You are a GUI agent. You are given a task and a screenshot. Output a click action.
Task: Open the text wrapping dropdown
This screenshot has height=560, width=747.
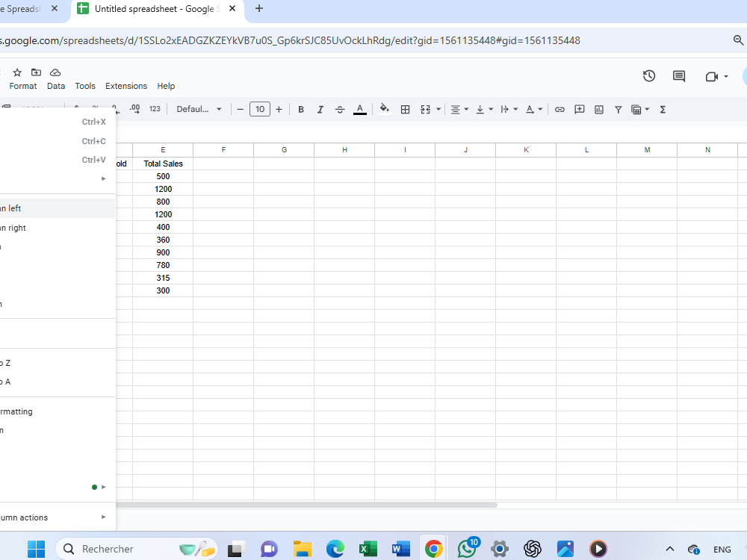(x=509, y=110)
